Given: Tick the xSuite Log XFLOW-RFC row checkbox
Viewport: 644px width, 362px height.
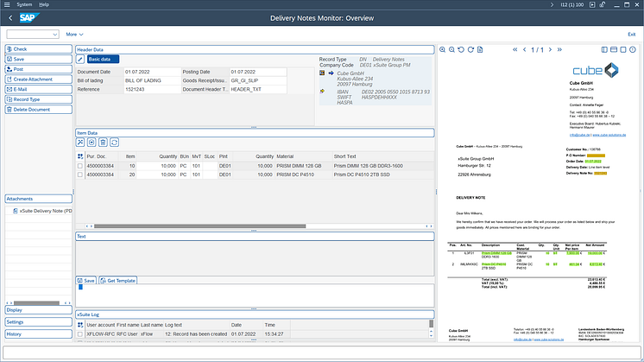Looking at the screenshot, I should point(80,333).
